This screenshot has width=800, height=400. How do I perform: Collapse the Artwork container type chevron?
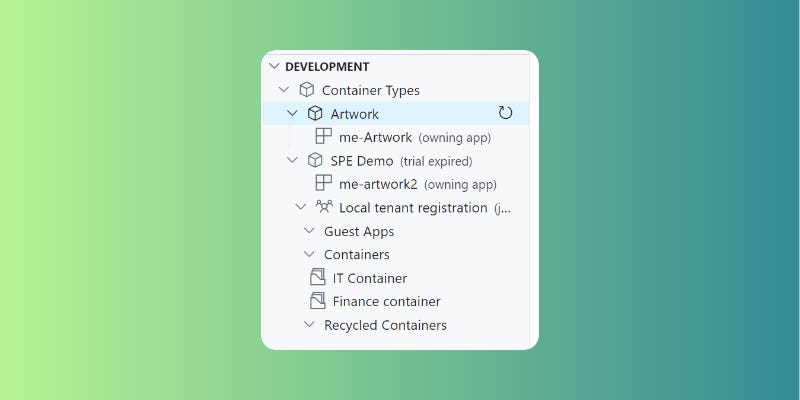[x=292, y=113]
